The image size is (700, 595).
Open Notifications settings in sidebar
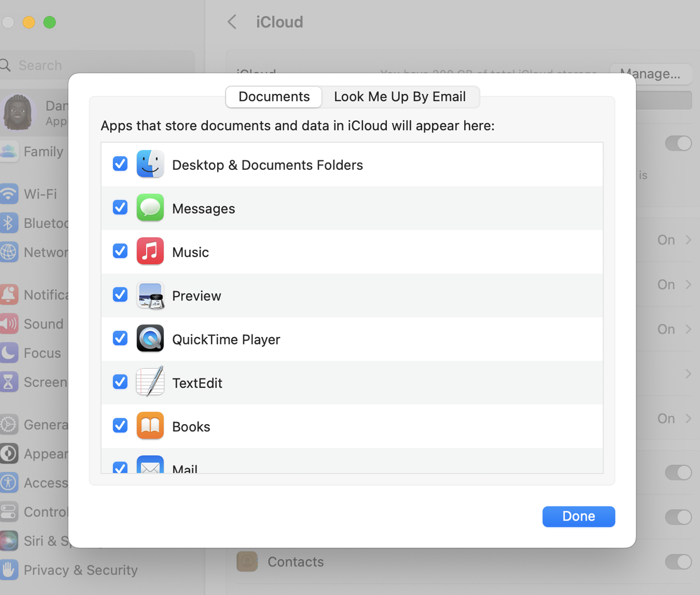point(34,295)
